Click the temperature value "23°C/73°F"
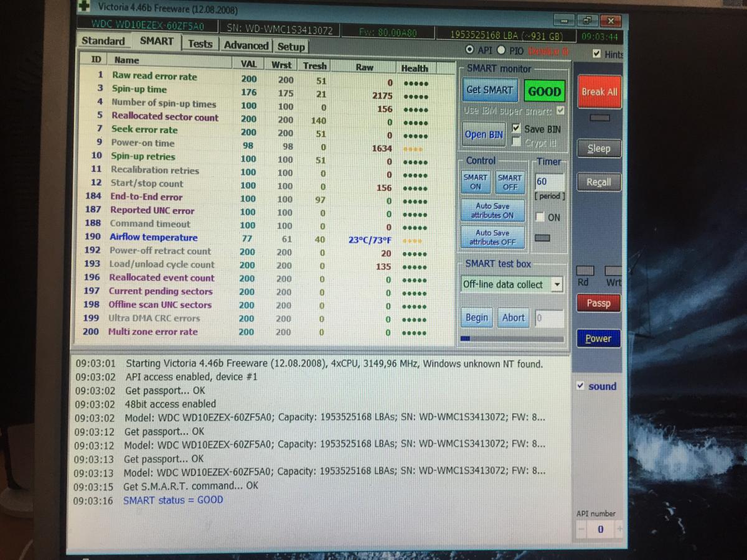 tap(370, 240)
